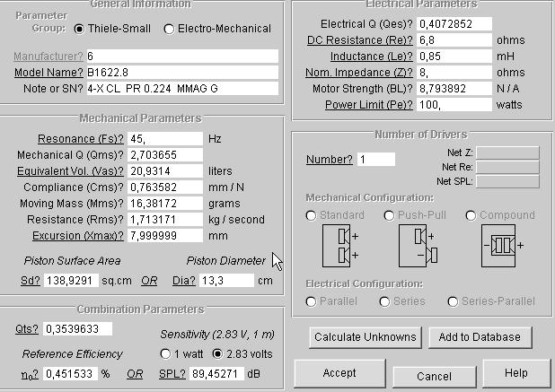Screen dimensions: 555x392
Task: Open the Dia label link
Action: pos(184,281)
